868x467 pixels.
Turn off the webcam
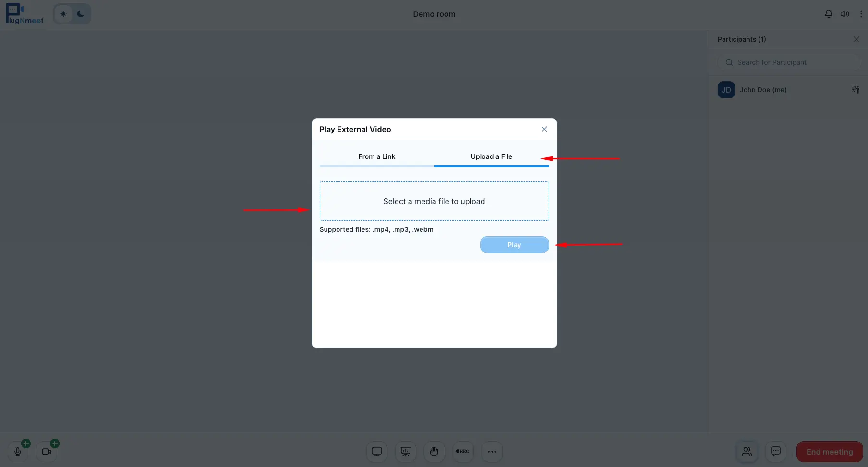pyautogui.click(x=46, y=452)
